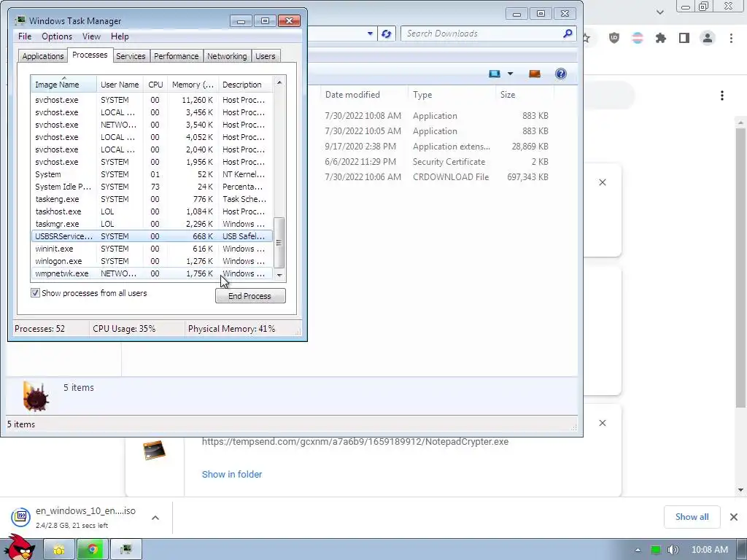Open the Explorer views dropdown arrow
The height and width of the screenshot is (560, 747).
click(x=510, y=74)
